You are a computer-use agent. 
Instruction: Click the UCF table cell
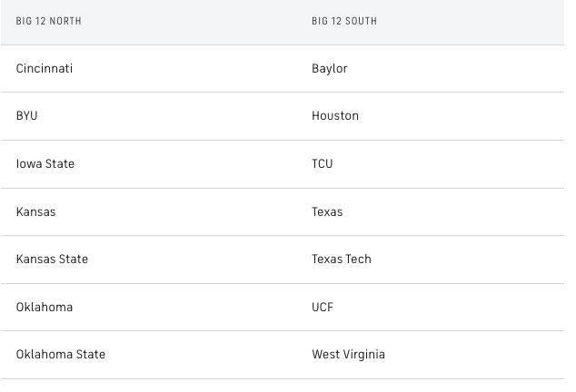pos(322,308)
